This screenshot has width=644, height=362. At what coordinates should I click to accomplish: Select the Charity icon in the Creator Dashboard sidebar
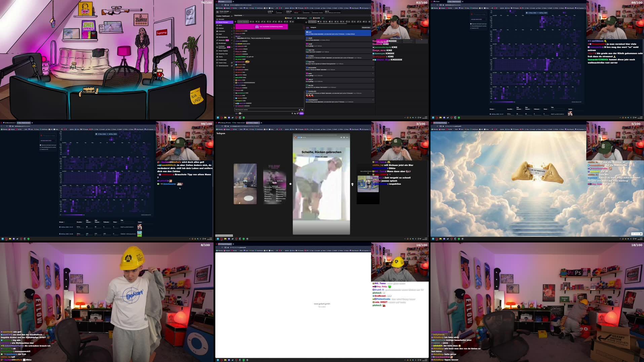tap(218, 57)
